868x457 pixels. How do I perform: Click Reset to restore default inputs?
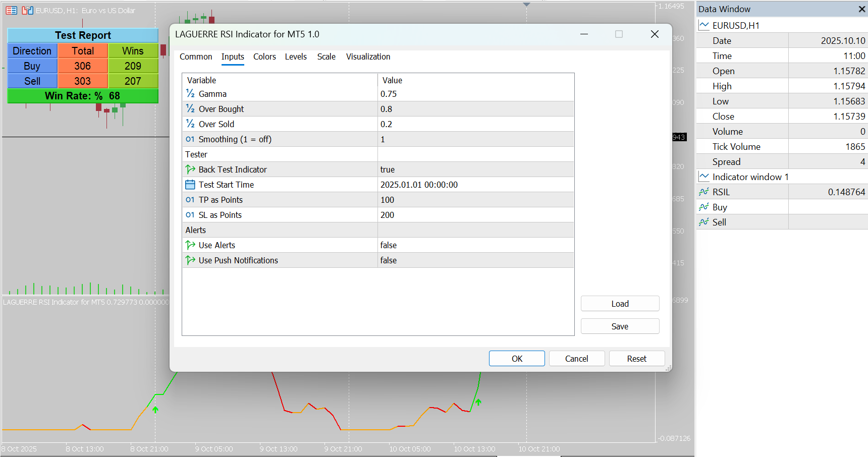point(637,359)
